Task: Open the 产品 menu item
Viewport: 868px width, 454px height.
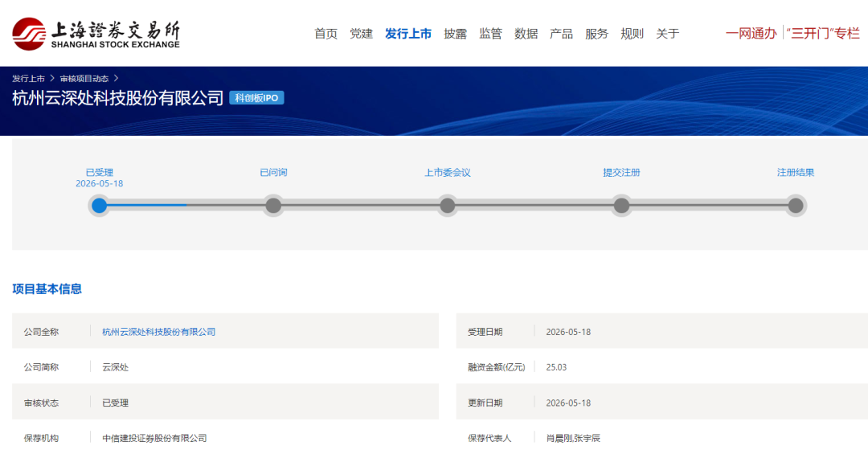Action: tap(561, 34)
